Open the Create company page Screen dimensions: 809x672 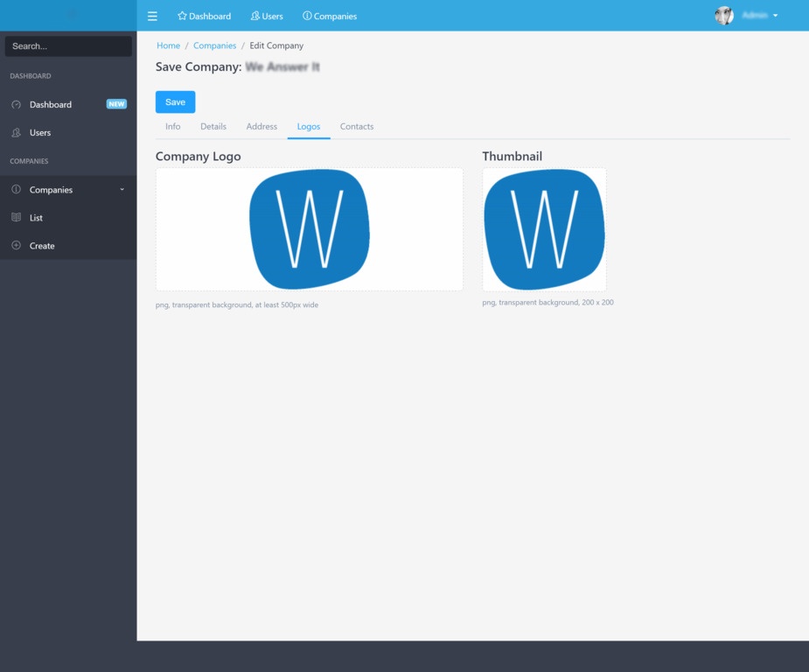tap(68, 245)
